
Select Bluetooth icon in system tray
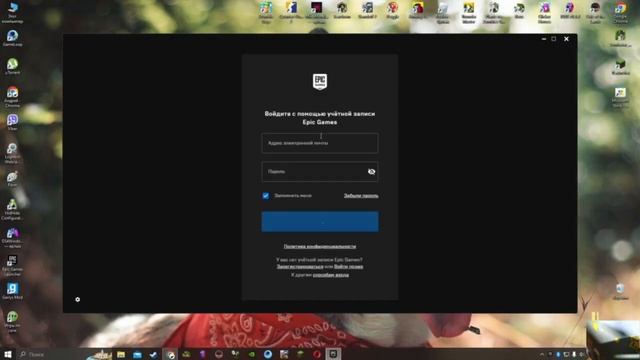point(558,354)
